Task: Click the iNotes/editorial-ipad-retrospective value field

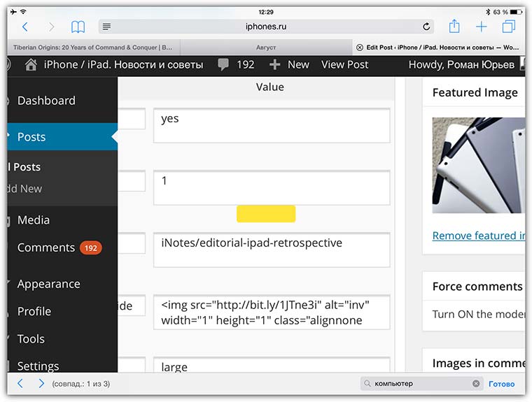Action: point(272,250)
